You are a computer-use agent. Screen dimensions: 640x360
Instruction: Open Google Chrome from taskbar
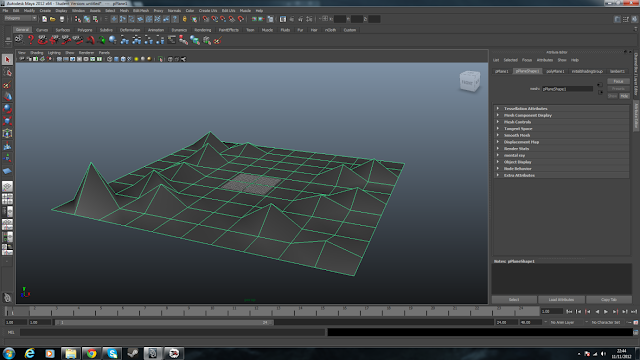coord(91,353)
